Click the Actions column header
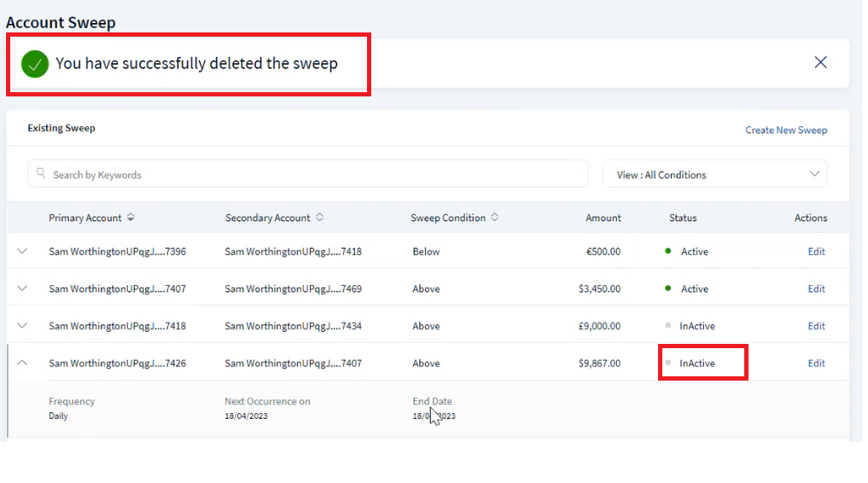 point(811,218)
